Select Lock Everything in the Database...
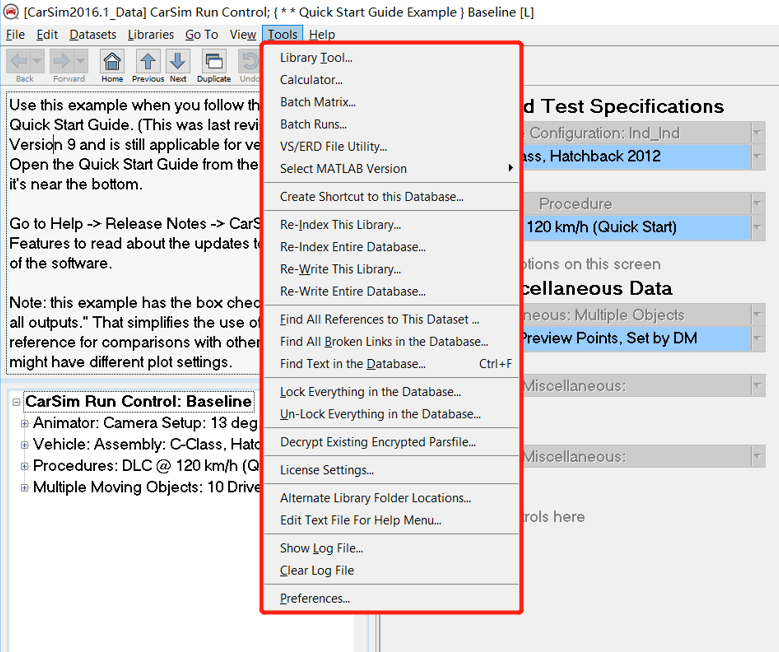The width and height of the screenshot is (779, 652). pyautogui.click(x=391, y=392)
